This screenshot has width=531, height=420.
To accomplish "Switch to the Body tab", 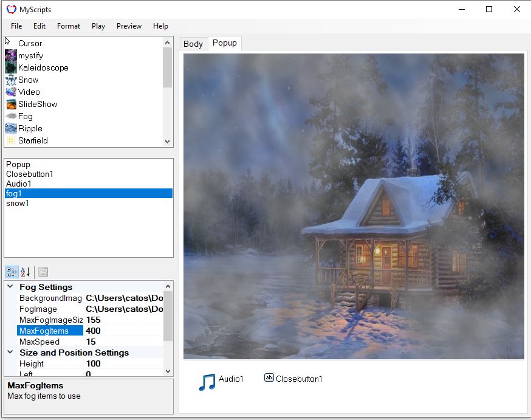I will (193, 44).
